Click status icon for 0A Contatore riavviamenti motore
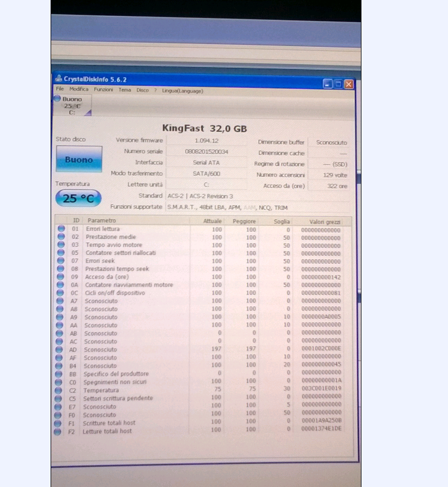 tap(60, 285)
